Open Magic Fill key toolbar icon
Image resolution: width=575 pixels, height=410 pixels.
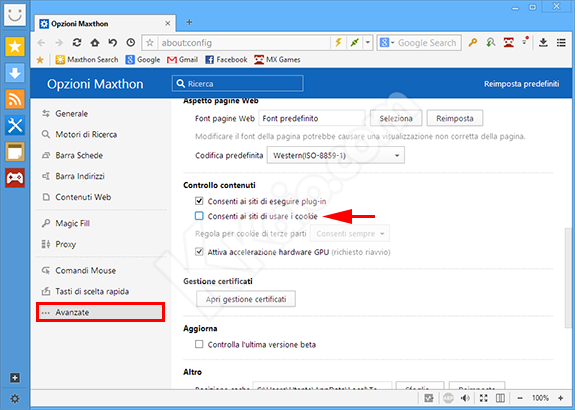pos(473,43)
